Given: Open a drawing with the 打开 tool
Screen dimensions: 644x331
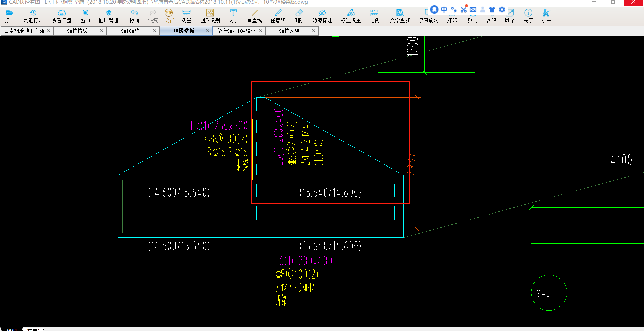Looking at the screenshot, I should coord(10,16).
